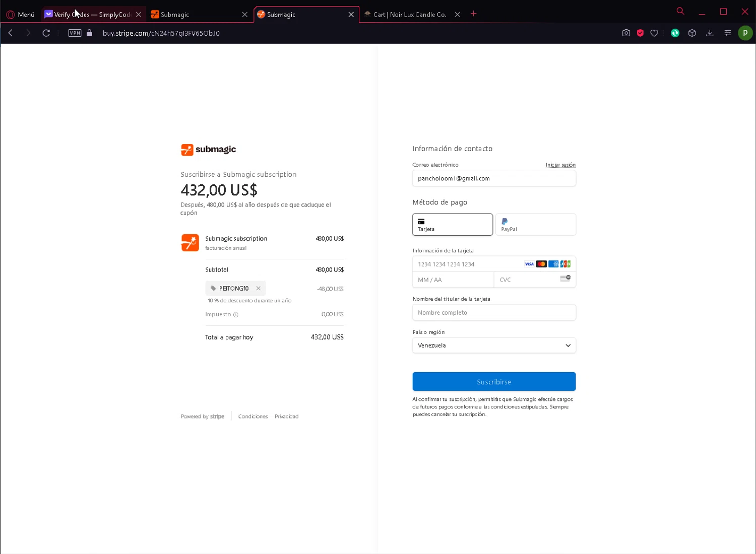View site security padlock info
The width and height of the screenshot is (756, 554).
click(89, 33)
